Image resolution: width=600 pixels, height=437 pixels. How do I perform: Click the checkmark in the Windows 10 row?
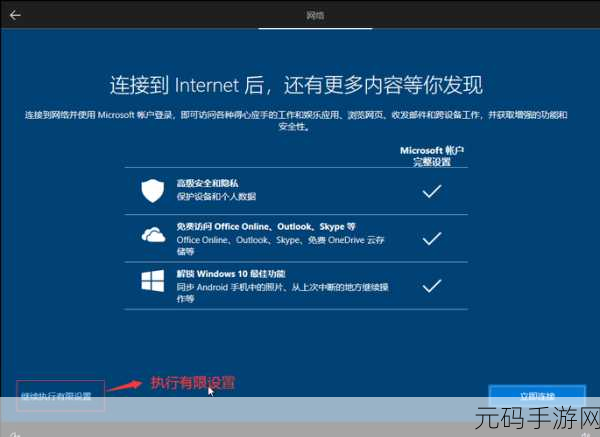click(432, 286)
